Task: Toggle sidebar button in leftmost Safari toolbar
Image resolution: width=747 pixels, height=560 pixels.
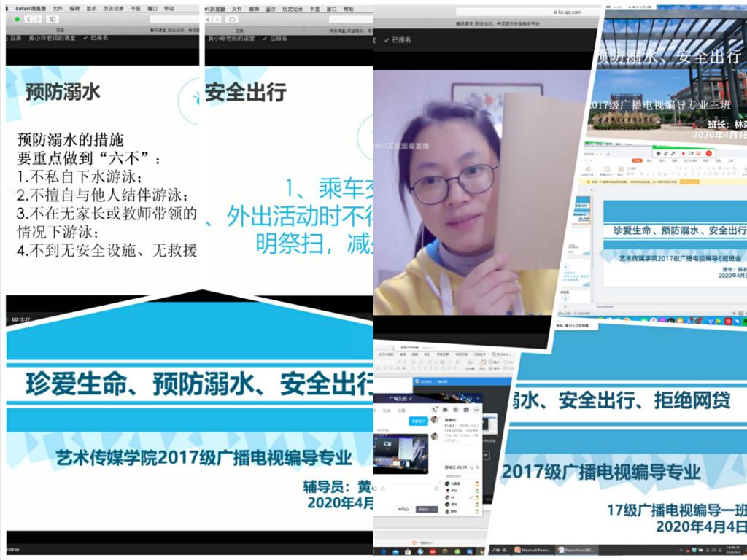Action: [x=52, y=19]
